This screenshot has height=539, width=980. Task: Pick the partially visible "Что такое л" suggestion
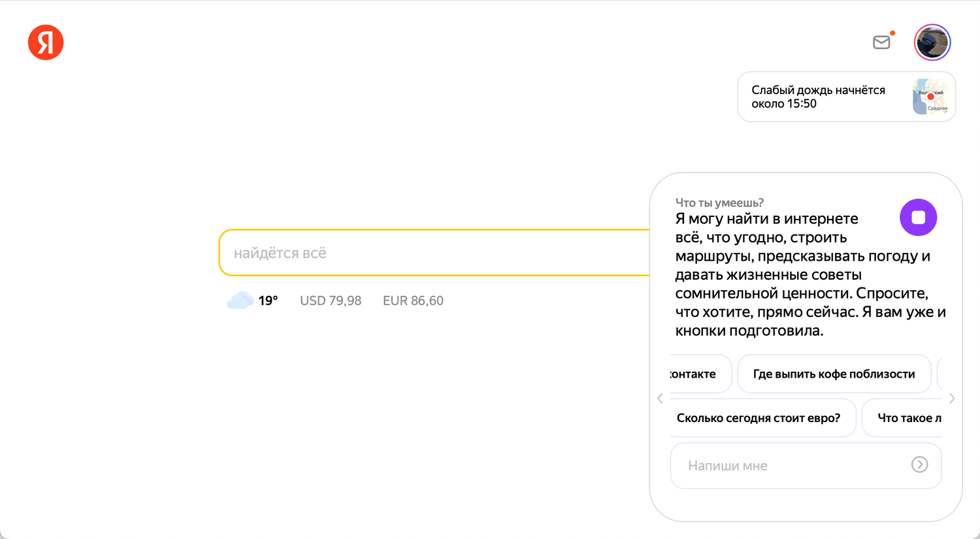click(908, 418)
